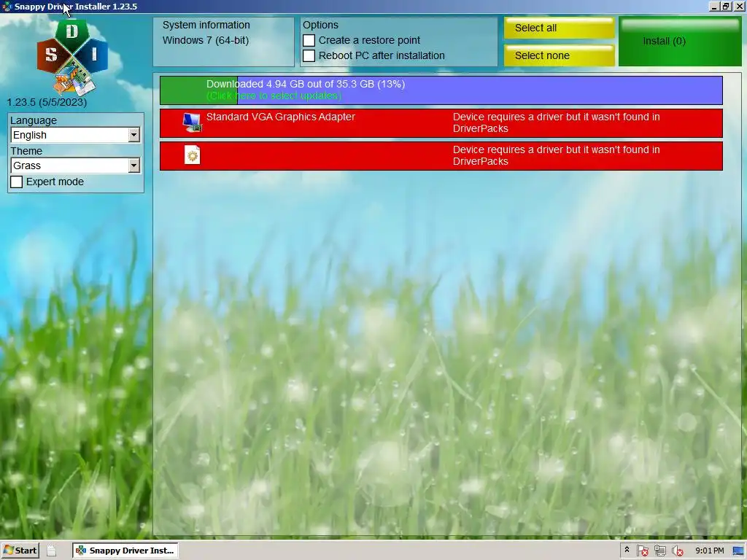Open the Language dropdown showing English
Screen dimensions: 747x560
tap(75, 135)
